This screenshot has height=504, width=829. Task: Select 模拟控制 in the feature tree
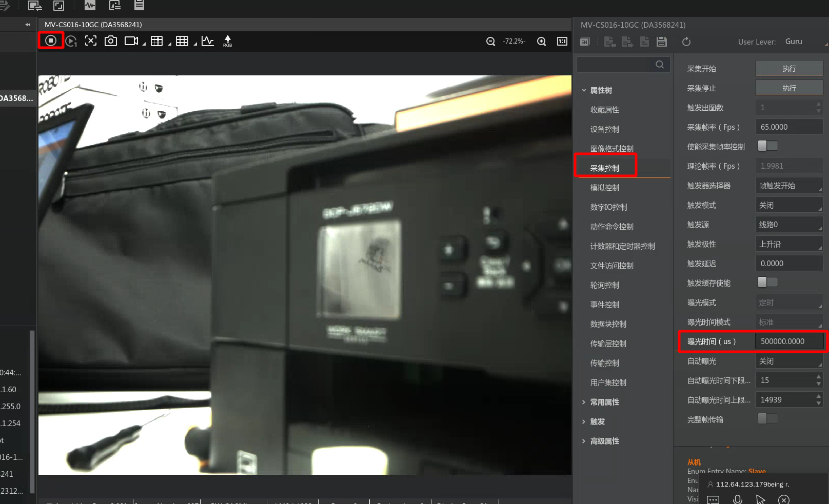tap(605, 188)
